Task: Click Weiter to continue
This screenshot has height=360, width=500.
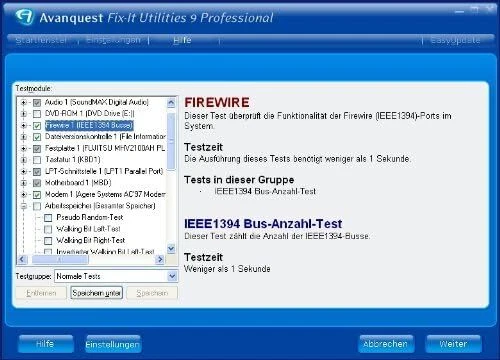Action: 453,344
